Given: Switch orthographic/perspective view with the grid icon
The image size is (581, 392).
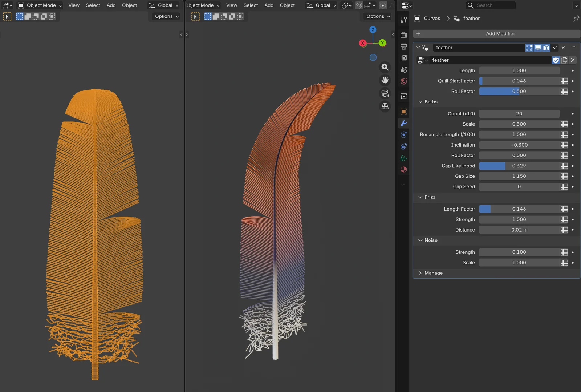Looking at the screenshot, I should [385, 106].
